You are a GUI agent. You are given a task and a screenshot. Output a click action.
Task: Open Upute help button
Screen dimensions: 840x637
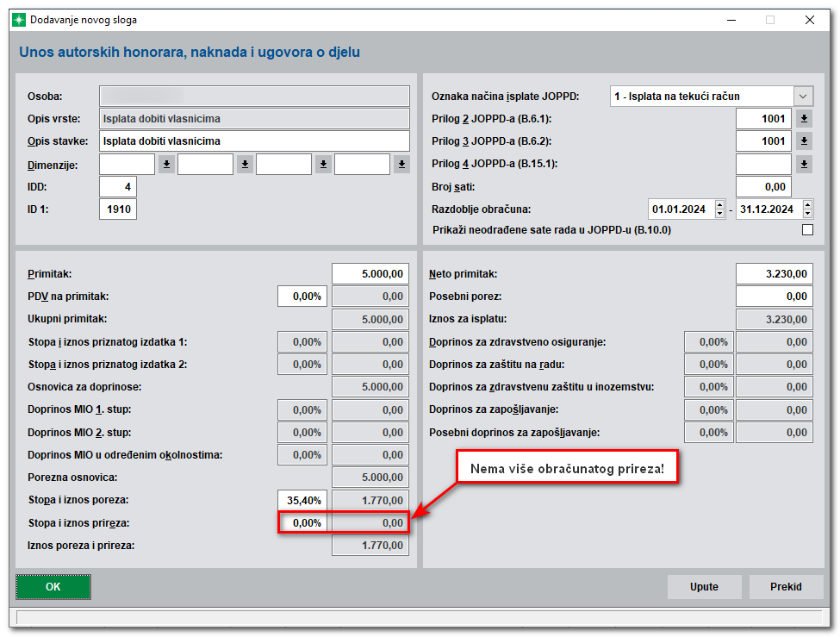pyautogui.click(x=704, y=587)
